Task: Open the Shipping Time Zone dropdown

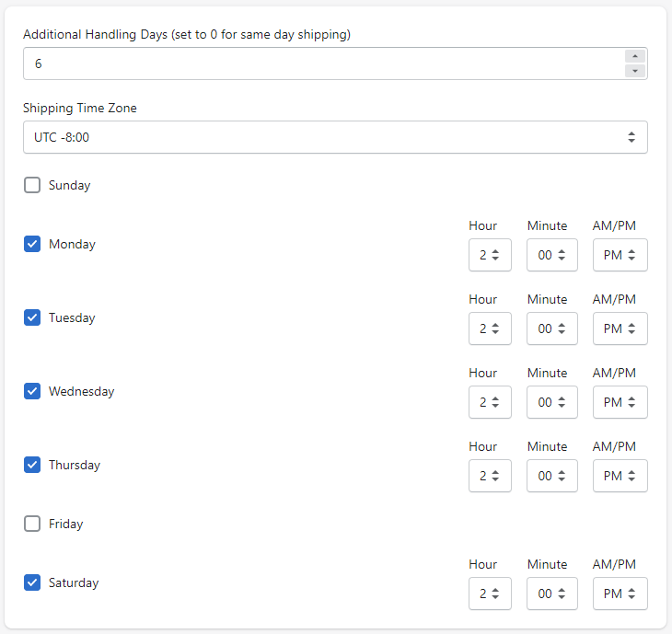Action: point(335,137)
